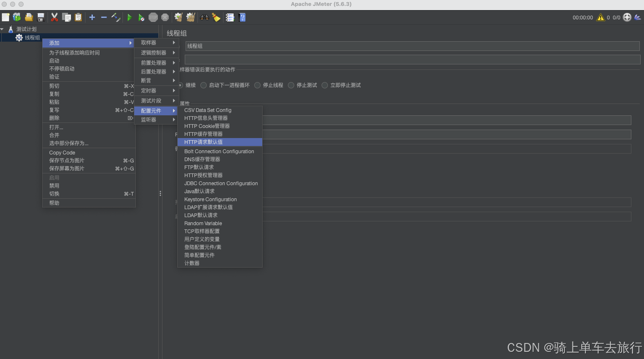Viewport: 644px width, 359px height.
Task: Choose CSV Data Set Config menu item
Action: (220, 110)
